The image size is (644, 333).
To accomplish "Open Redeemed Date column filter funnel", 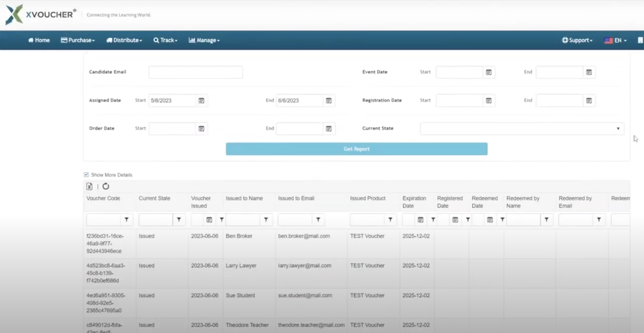I will pyautogui.click(x=502, y=220).
